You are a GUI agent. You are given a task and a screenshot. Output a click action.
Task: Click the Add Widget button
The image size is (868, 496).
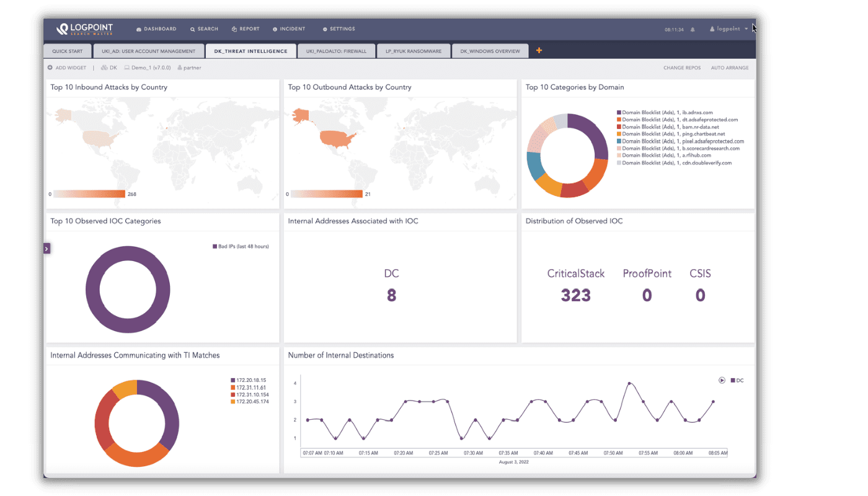point(67,68)
